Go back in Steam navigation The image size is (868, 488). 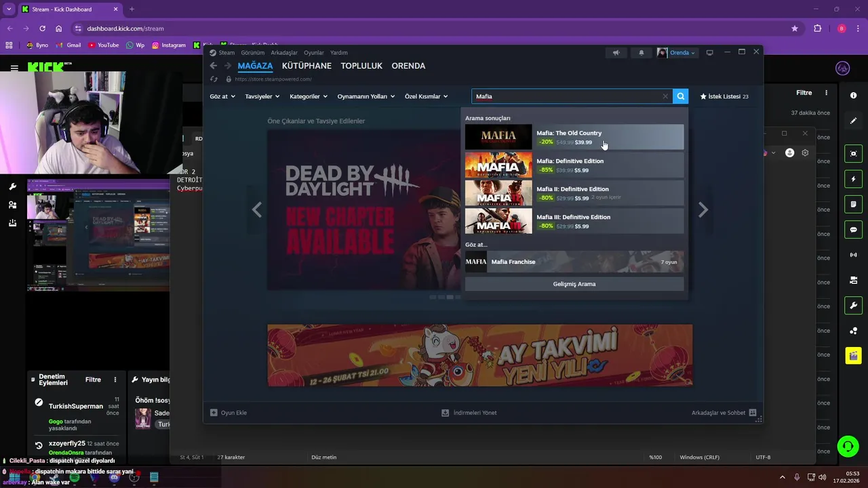pos(214,66)
